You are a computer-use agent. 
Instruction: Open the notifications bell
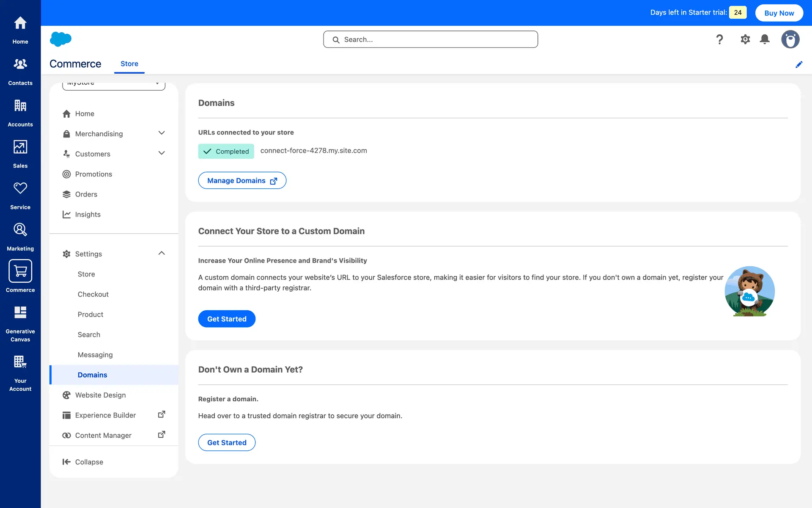click(x=764, y=39)
